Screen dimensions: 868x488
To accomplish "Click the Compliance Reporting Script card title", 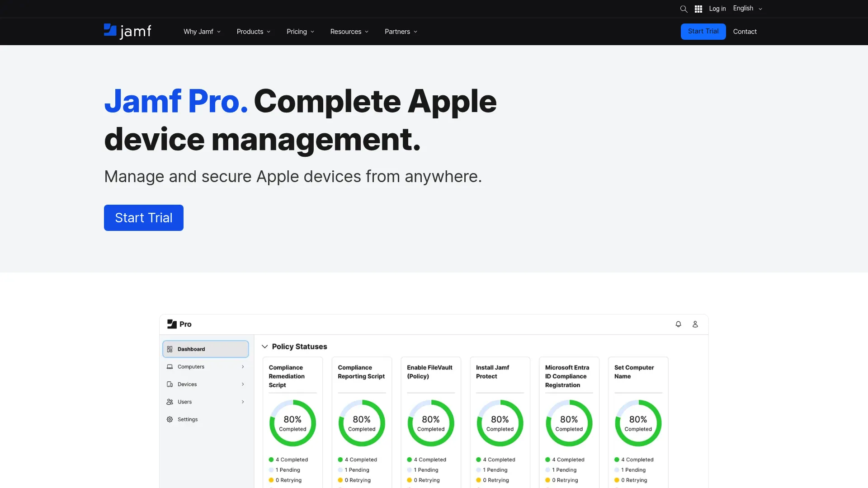I will click(x=361, y=372).
